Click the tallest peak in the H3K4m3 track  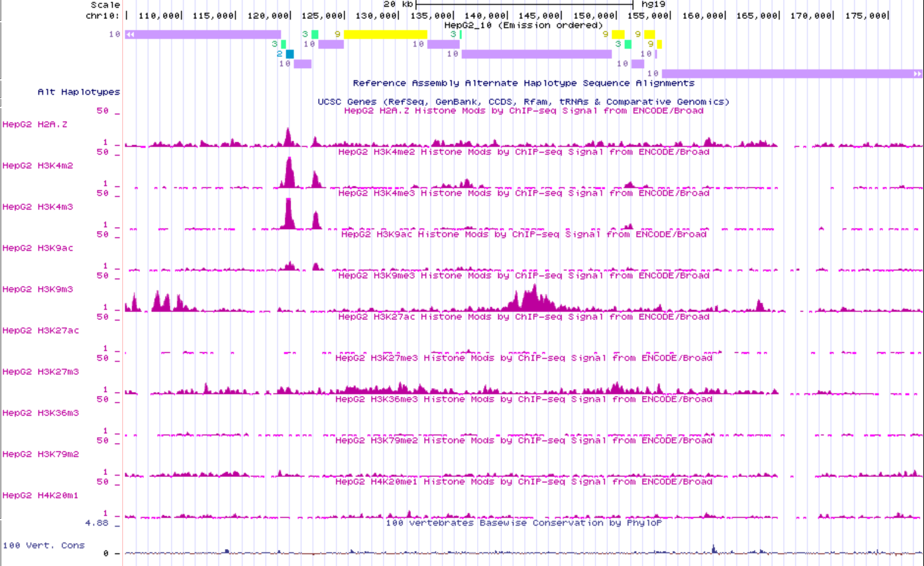coord(288,214)
